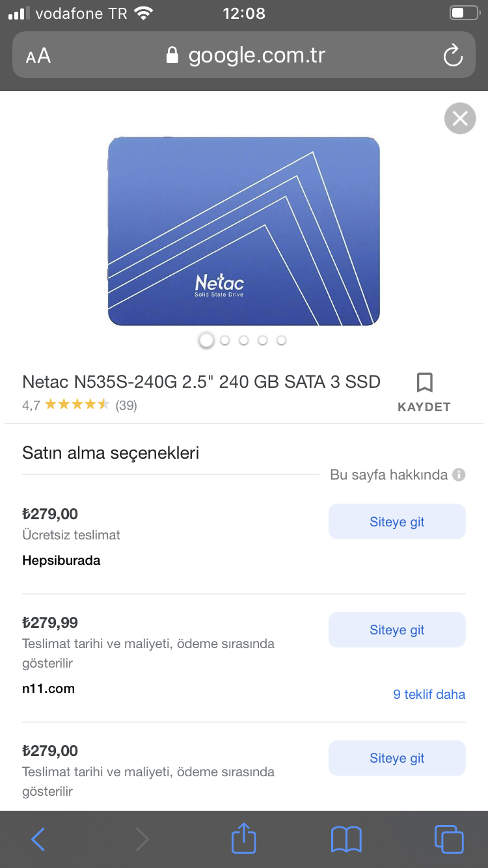
Task: Open the Safari share sheet icon
Action: (x=244, y=838)
